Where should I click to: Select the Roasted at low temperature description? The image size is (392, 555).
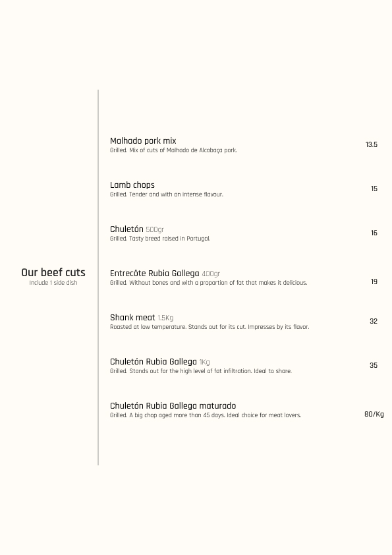click(210, 327)
